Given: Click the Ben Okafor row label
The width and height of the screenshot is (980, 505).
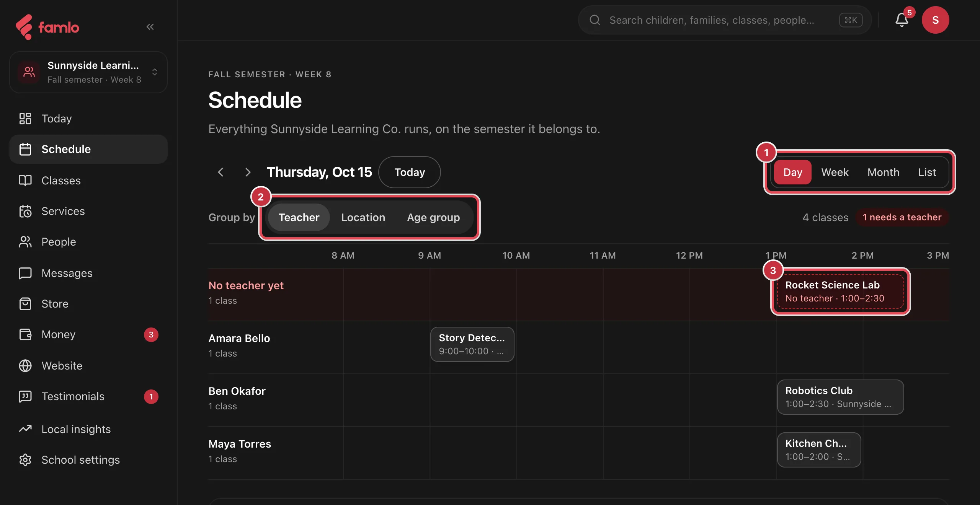Looking at the screenshot, I should [237, 391].
